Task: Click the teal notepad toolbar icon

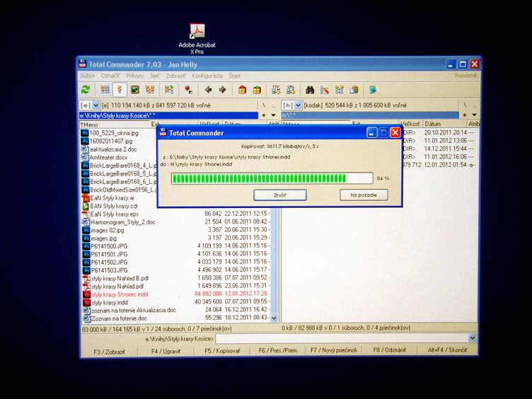Action: [x=373, y=90]
